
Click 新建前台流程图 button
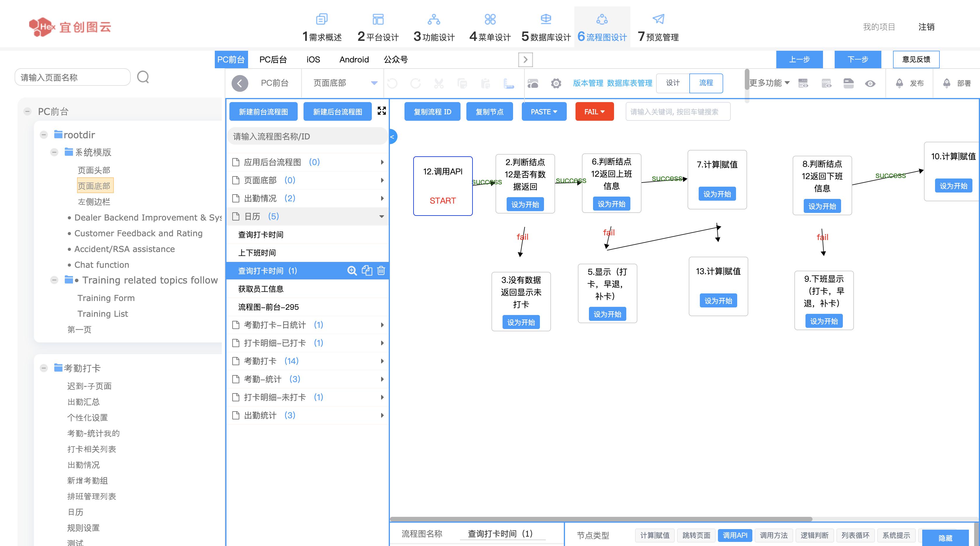[x=263, y=112]
